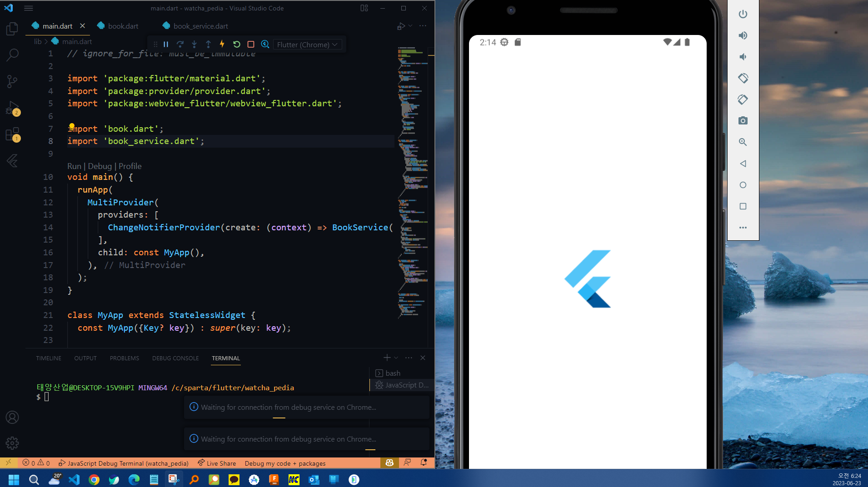Image resolution: width=868 pixels, height=487 pixels.
Task: Click the lib breadcrumb
Action: [x=38, y=41]
